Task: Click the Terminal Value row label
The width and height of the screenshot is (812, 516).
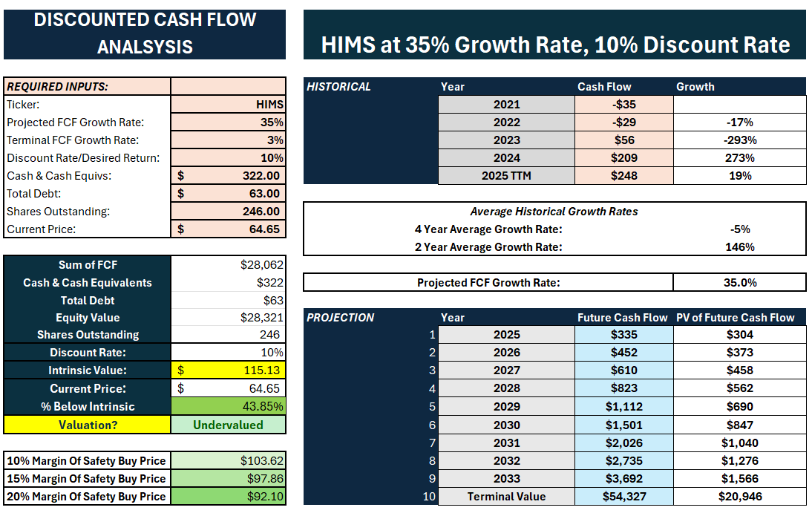Action: (506, 496)
